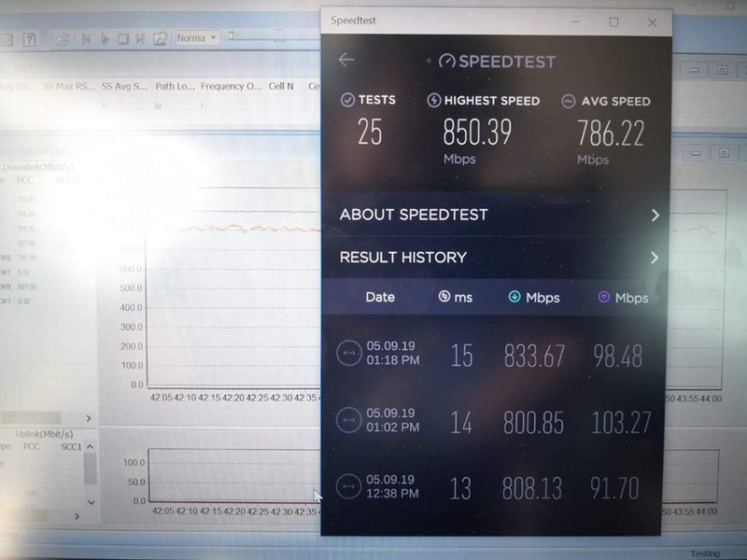Click Path Lo... column header

(x=175, y=86)
